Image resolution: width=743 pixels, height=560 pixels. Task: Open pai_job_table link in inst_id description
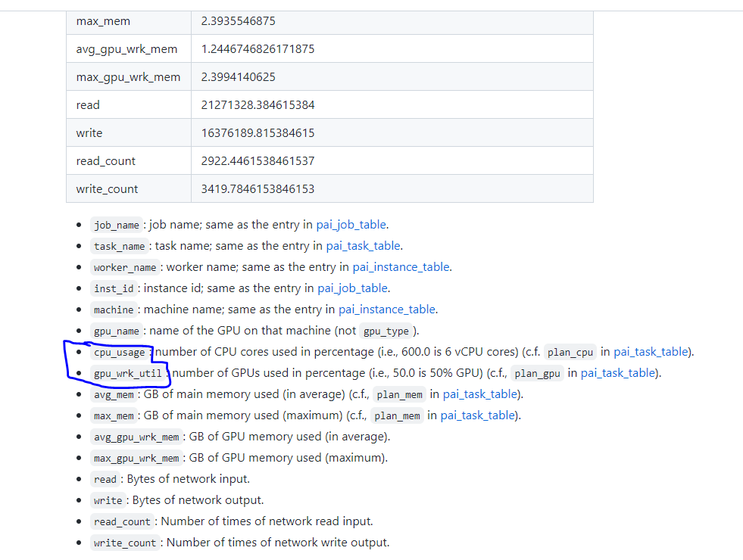point(353,288)
